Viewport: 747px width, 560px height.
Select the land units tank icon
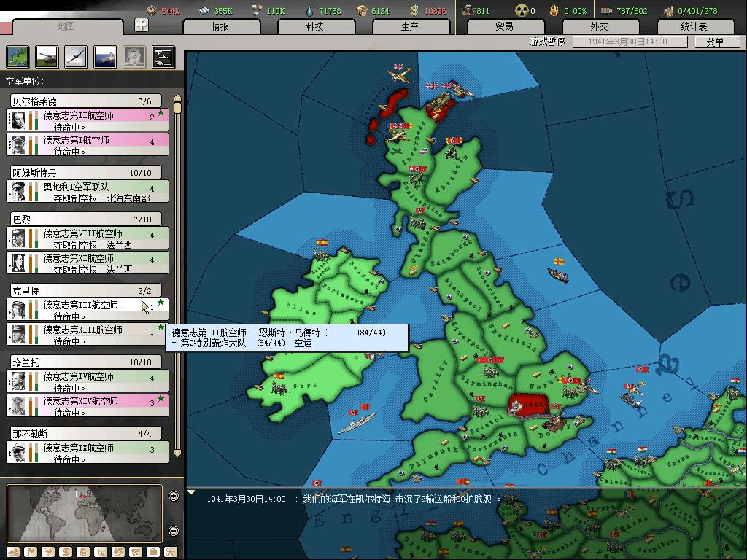[47, 56]
